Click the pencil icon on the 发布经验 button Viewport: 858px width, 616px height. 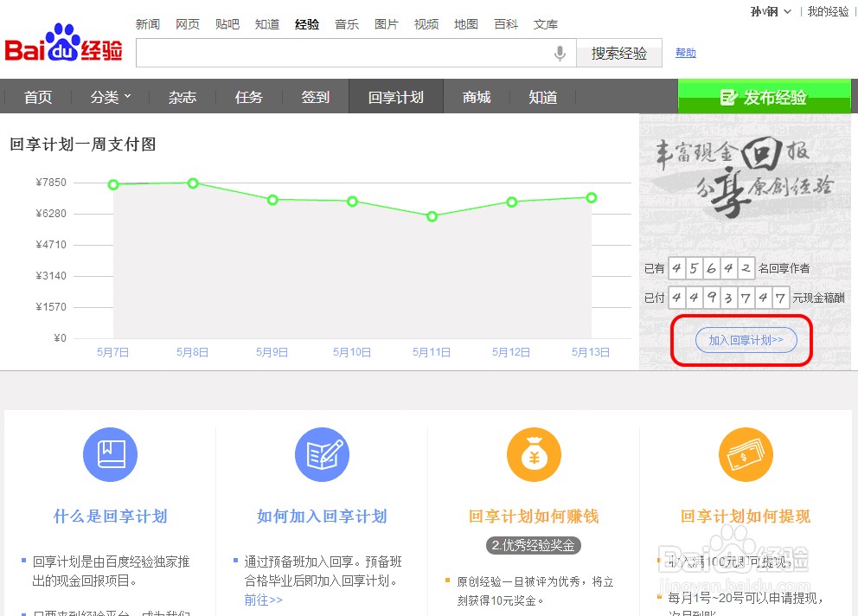coord(729,98)
